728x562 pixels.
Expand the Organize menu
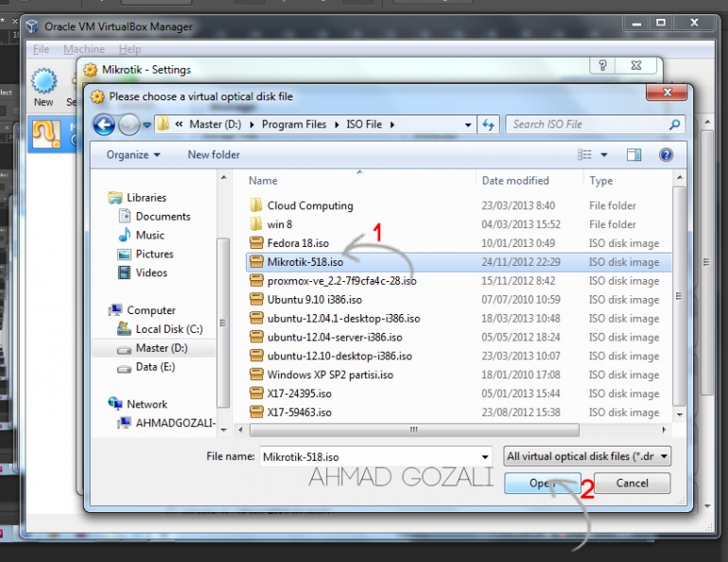pos(133,154)
